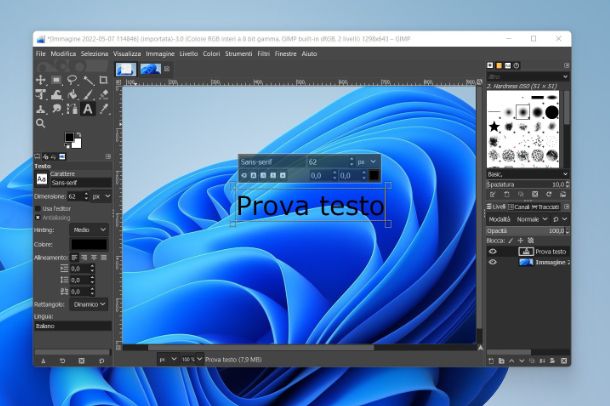Image resolution: width=610 pixels, height=406 pixels.
Task: Open on-canvas text box unit 'px' dropdown
Action: (367, 162)
